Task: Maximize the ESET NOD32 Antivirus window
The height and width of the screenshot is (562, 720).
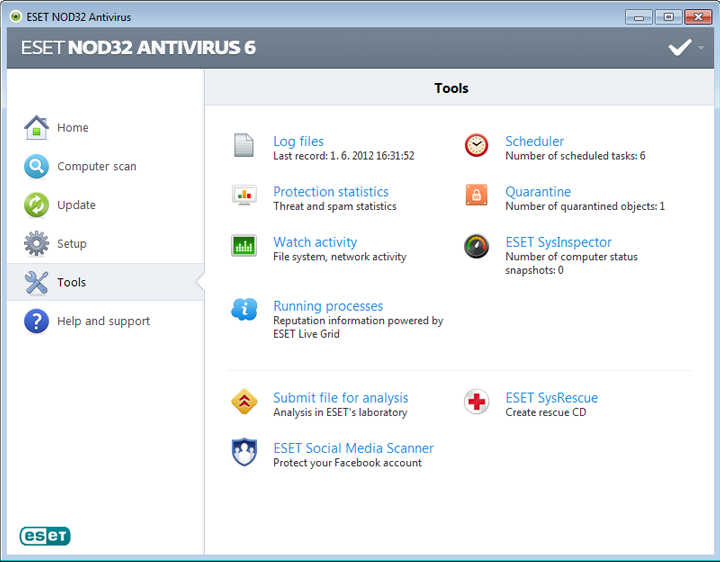Action: 669,17
